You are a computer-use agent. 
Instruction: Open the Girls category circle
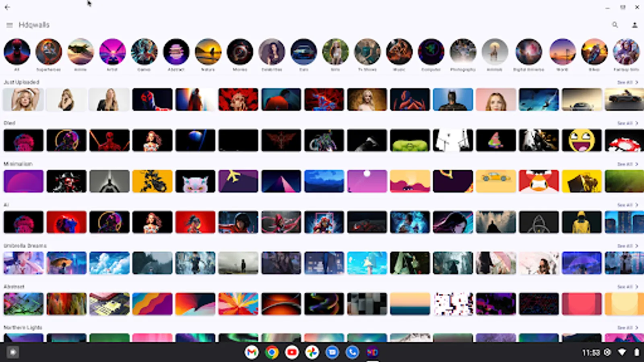coord(335,51)
